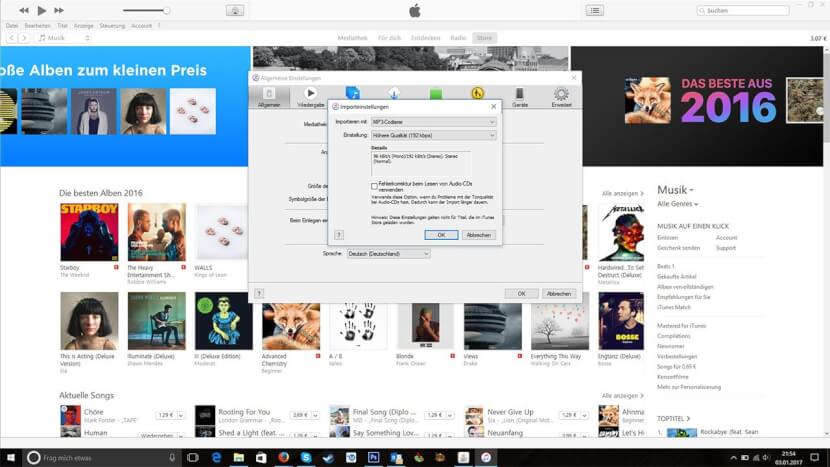This screenshot has height=467, width=830.
Task: Open the Erweitert gear preferences icon
Action: 561,97
